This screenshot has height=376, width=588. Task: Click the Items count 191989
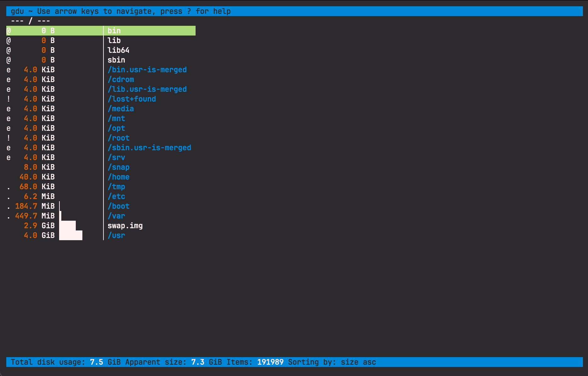coord(270,362)
